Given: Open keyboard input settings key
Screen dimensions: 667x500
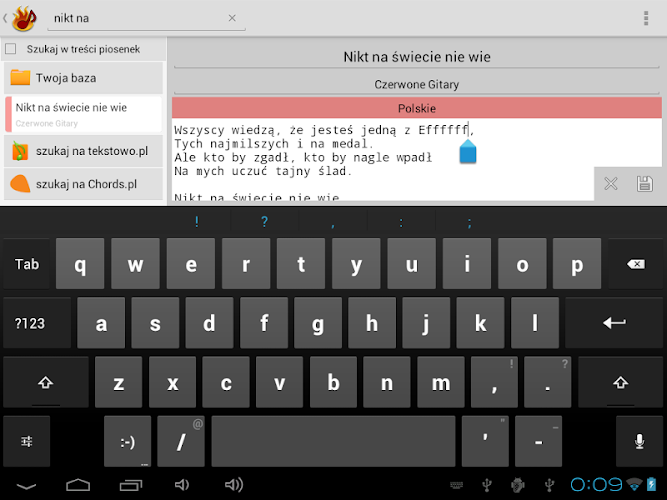Looking at the screenshot, I should click(27, 441).
